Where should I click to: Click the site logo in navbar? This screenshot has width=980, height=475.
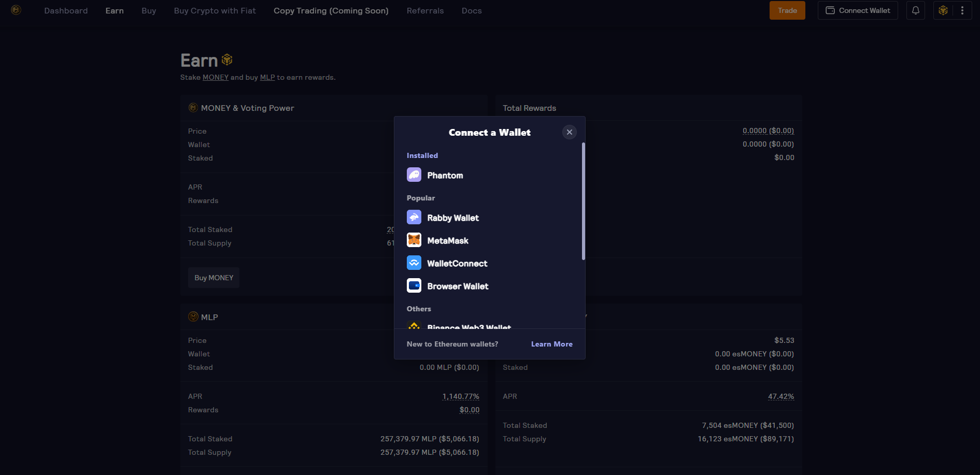point(16,10)
